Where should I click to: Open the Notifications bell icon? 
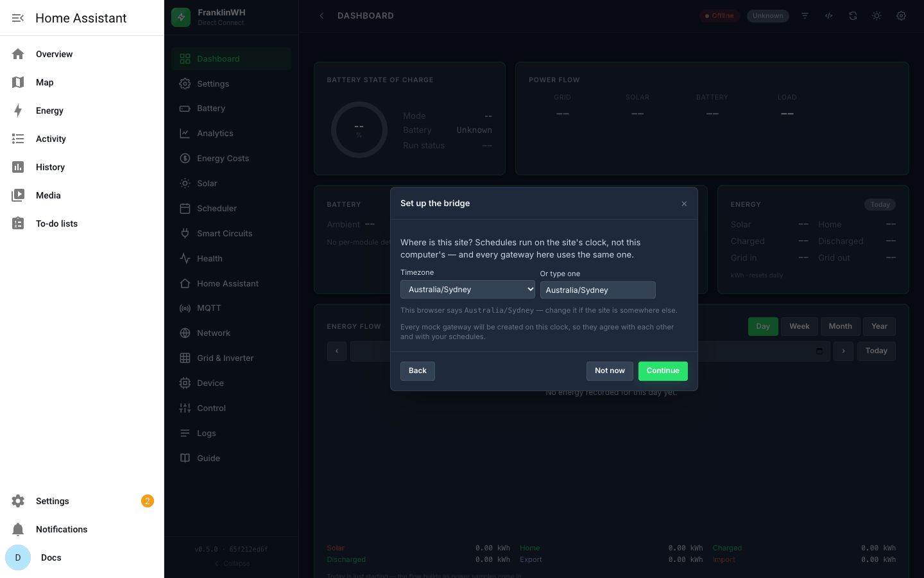[18, 529]
